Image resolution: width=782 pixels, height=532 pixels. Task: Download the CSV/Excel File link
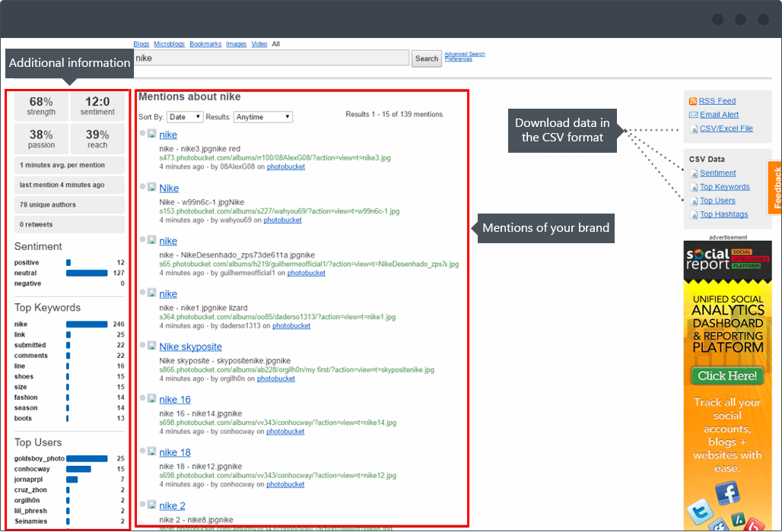pyautogui.click(x=726, y=128)
